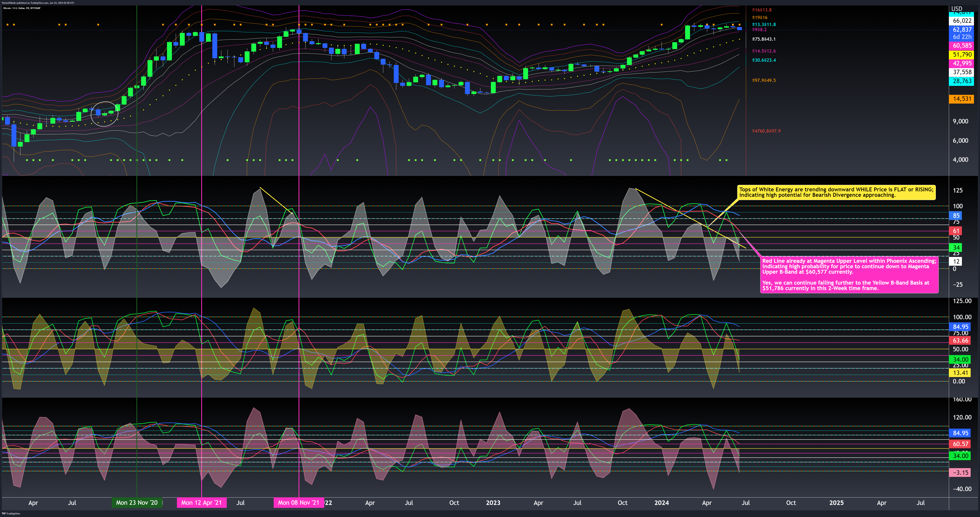The image size is (980, 517).
Task: Click the Mon 08 Nov '21 magenta date marker
Action: point(299,503)
